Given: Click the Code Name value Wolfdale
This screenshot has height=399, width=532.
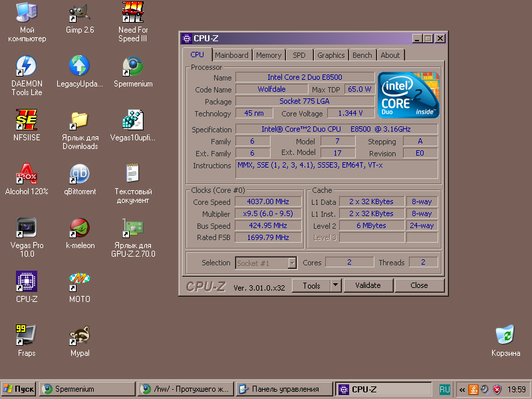Looking at the screenshot, I should click(271, 89).
